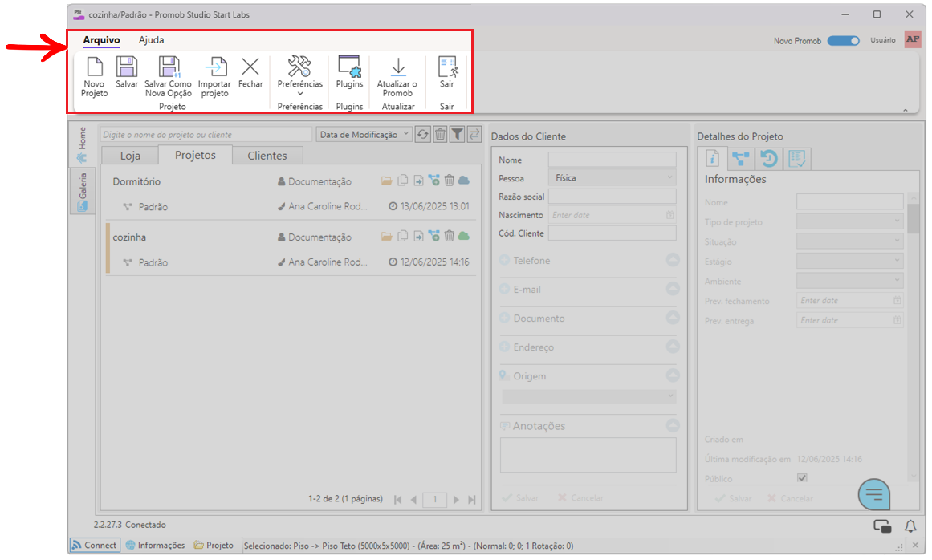
Task: Click the blue nodes-plus icon in Dormitório row
Action: coord(434,181)
